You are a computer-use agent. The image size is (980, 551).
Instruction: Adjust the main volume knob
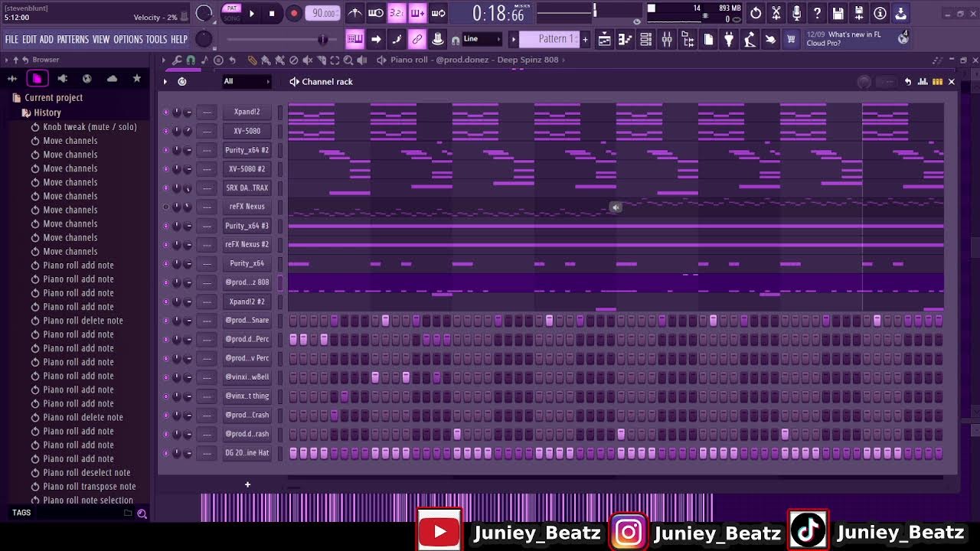click(x=204, y=13)
